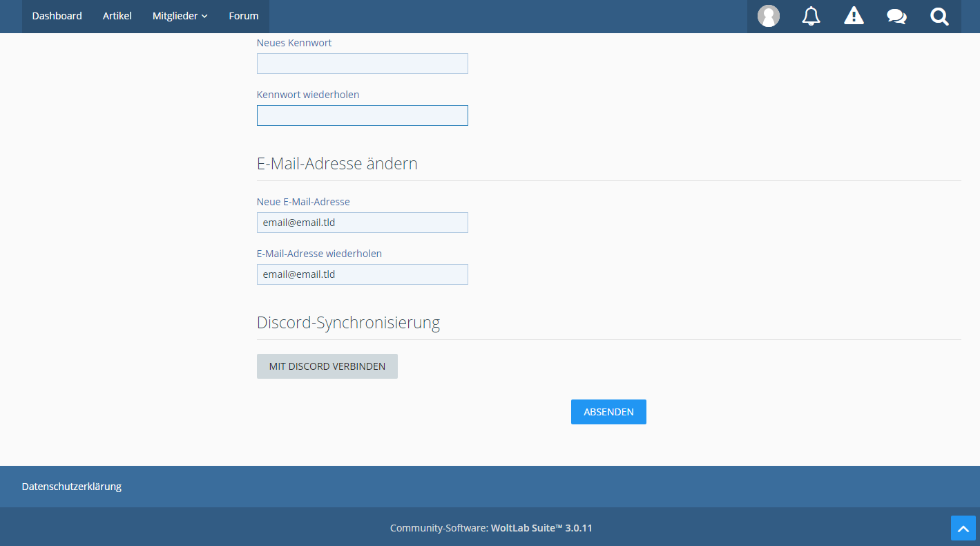980x546 pixels.
Task: Focus the E-Mail-Adresse wiederholen field
Action: coord(362,274)
